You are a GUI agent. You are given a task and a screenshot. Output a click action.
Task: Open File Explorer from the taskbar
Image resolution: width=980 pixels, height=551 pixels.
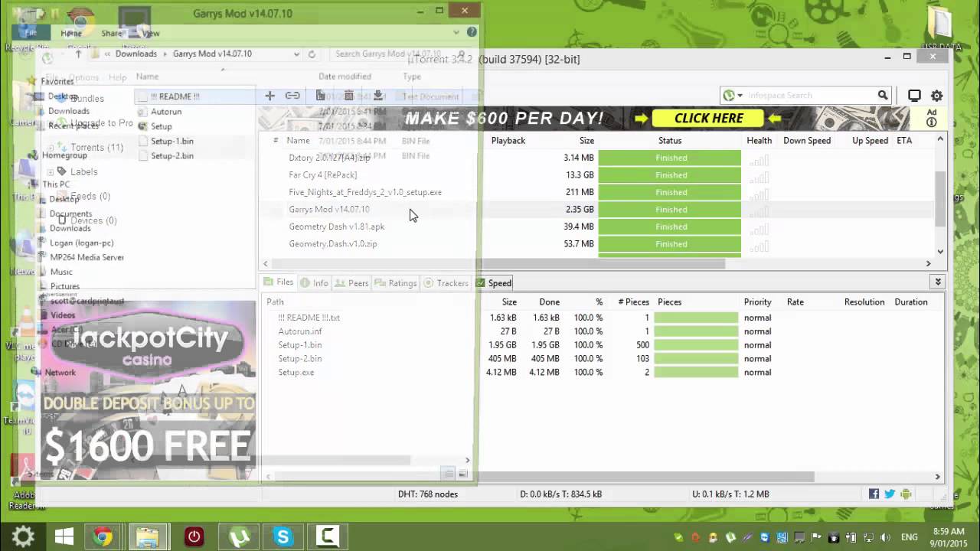[x=147, y=536]
